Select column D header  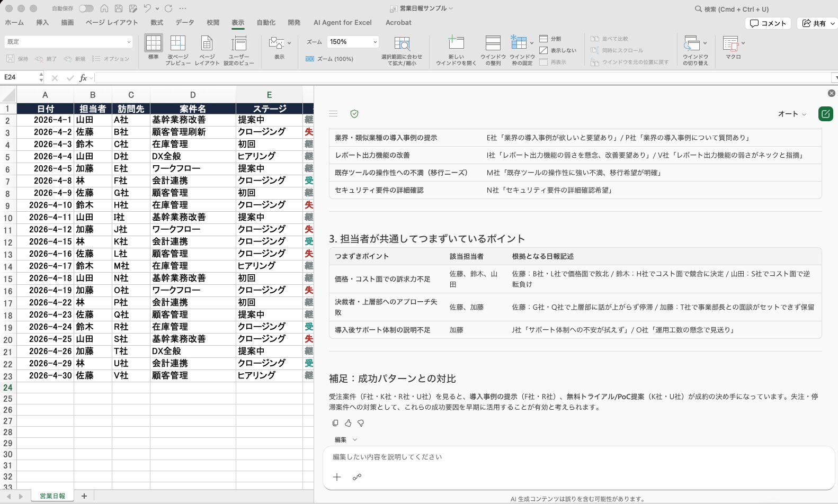tap(193, 95)
